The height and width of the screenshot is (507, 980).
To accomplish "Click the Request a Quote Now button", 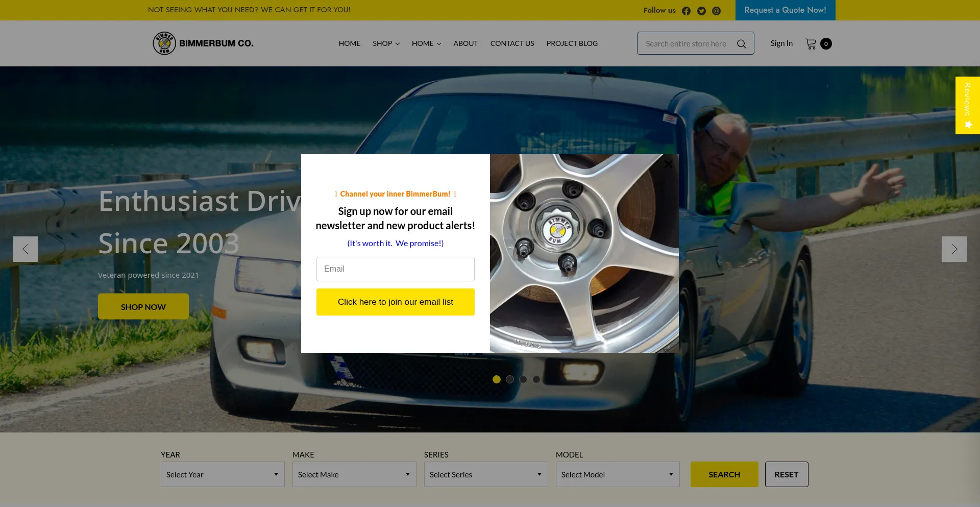I will click(x=785, y=10).
